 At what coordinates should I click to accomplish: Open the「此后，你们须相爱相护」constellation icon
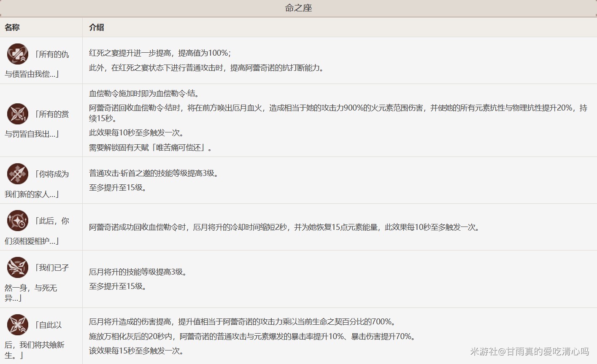point(18,221)
